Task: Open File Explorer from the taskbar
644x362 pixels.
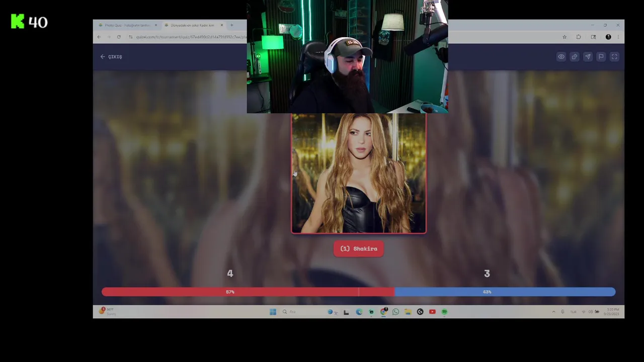Action: click(408, 312)
